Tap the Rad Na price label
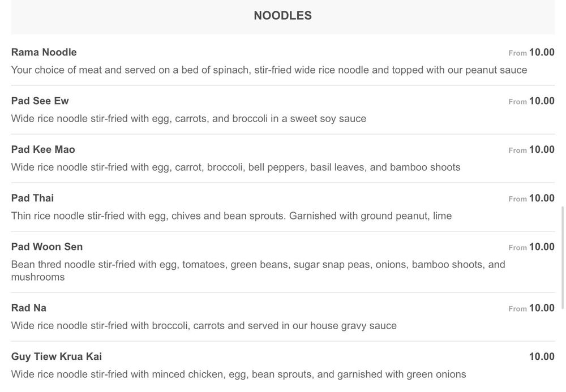 [541, 308]
